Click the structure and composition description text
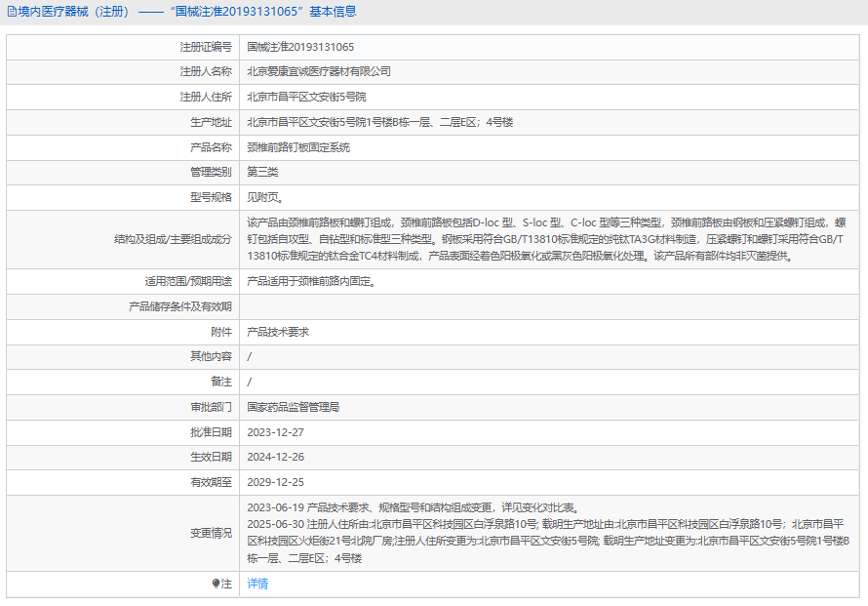Viewport: 868px width, 606px height. click(x=546, y=239)
